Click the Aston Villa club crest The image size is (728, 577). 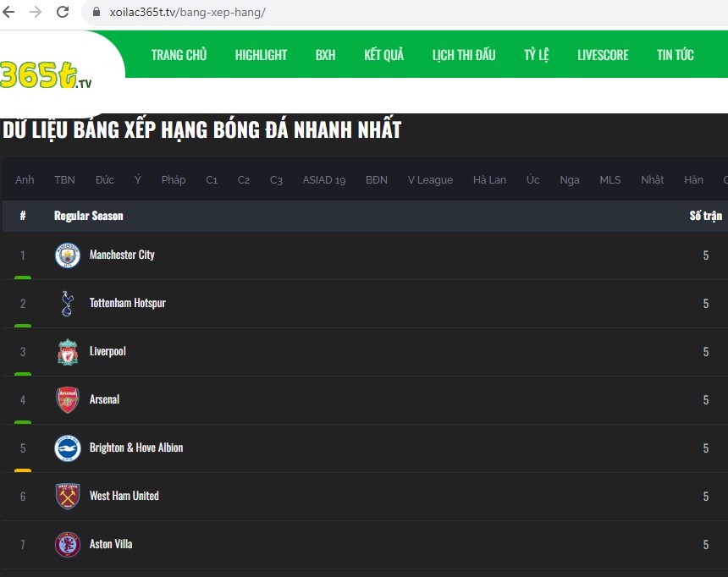(x=68, y=545)
